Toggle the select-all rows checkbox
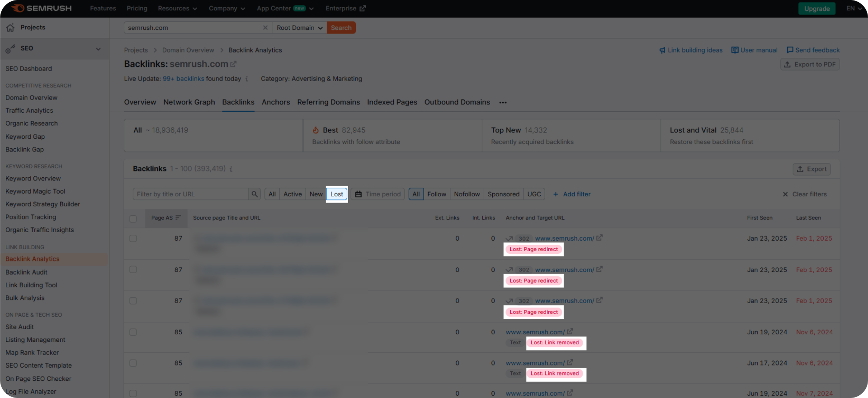Screen dimensions: 868x398 [x=133, y=218]
